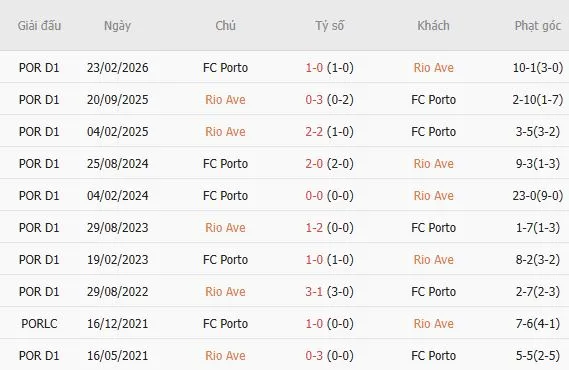View corner stats 23-0(9-0)
The width and height of the screenshot is (569, 370).
538,196
